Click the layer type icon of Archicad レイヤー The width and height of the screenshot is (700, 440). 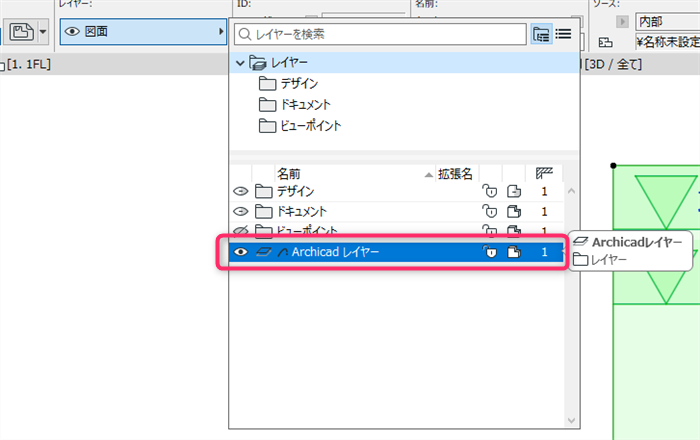point(263,252)
